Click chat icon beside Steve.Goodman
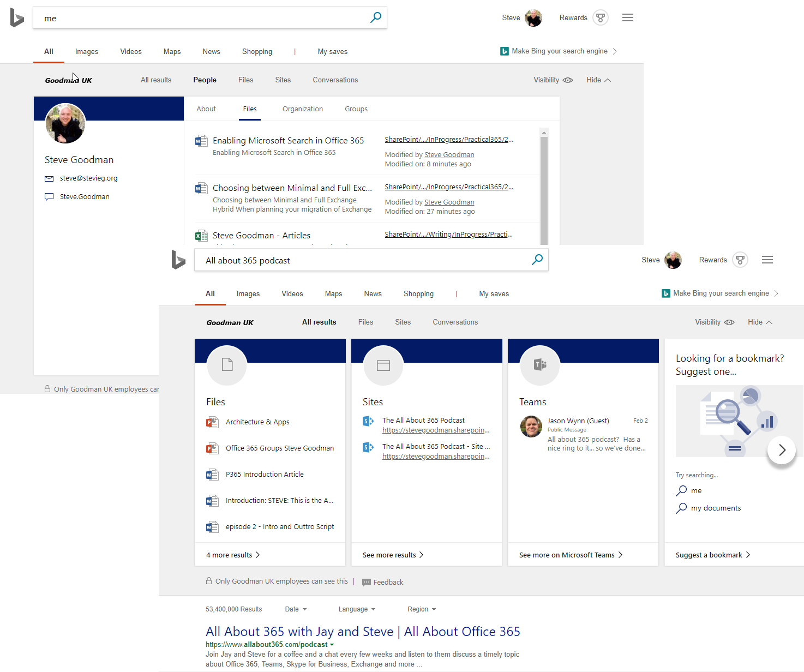Screen dimensions: 804x672 [x=49, y=197]
